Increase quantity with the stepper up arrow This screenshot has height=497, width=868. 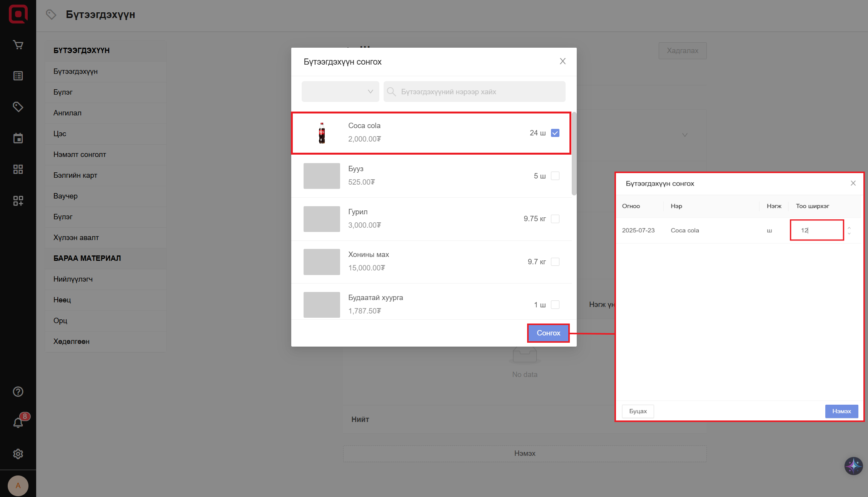(849, 228)
